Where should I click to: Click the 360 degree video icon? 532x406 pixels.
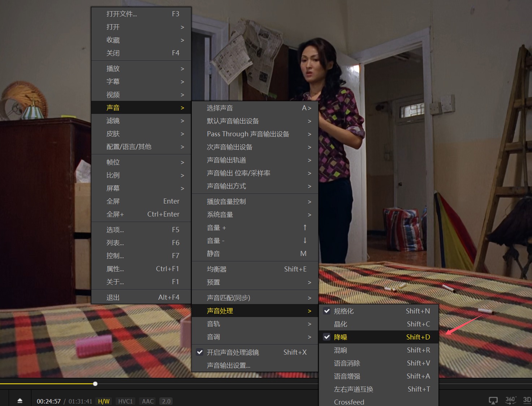tap(510, 400)
